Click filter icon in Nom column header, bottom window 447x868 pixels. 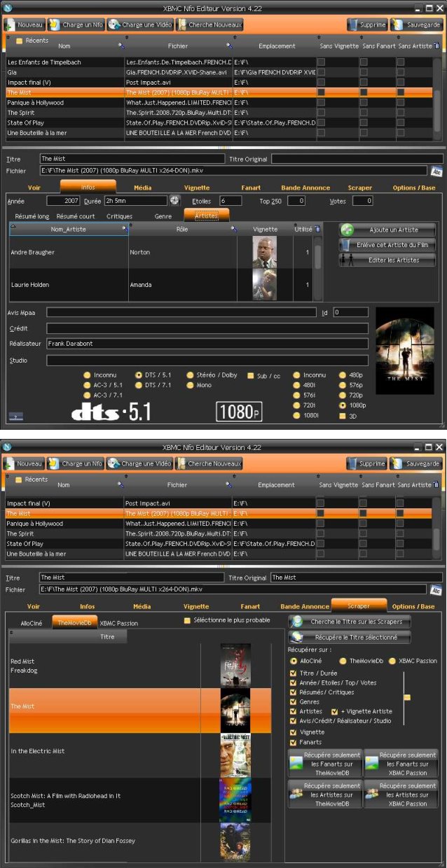click(121, 484)
